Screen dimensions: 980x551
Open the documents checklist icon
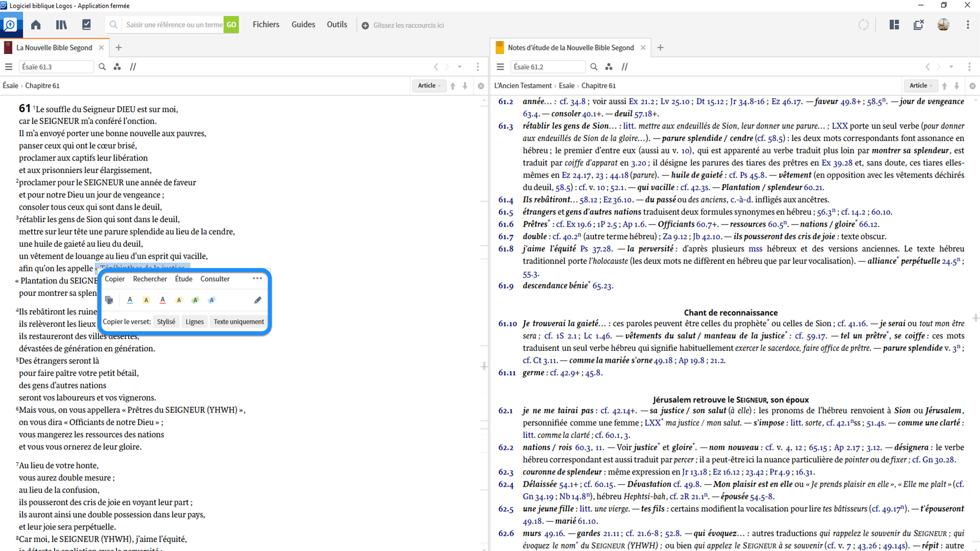coord(86,25)
